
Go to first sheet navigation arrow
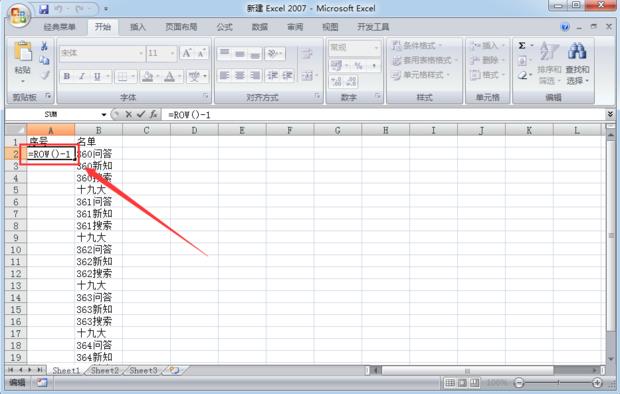coord(11,370)
